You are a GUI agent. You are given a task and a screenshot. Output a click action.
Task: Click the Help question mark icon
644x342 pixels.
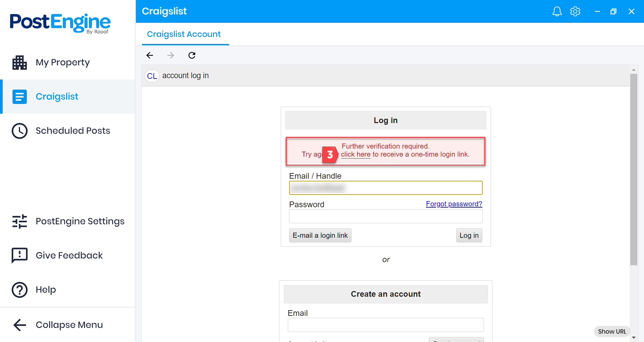[19, 290]
